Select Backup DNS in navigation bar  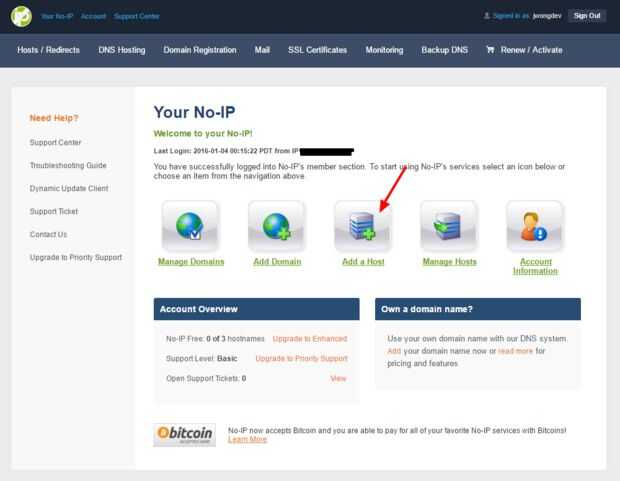(x=444, y=50)
